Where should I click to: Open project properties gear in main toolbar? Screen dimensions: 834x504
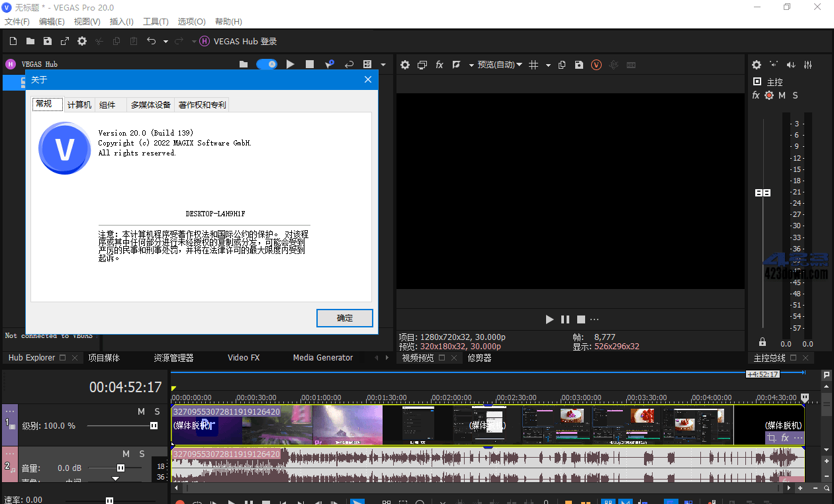[82, 41]
